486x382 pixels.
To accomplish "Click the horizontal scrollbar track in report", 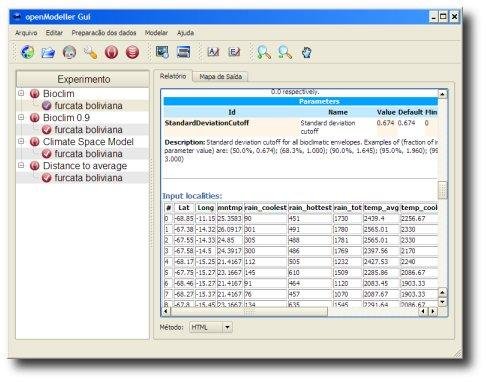I will click(373, 311).
